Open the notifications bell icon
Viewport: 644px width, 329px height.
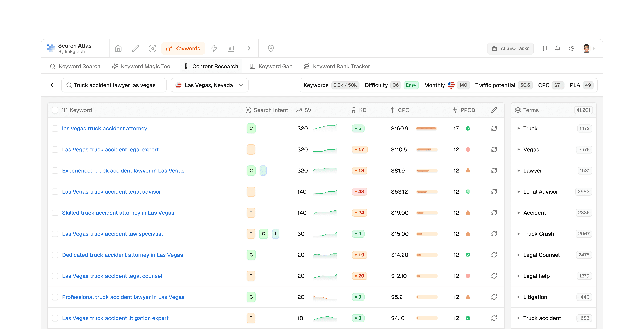point(558,48)
